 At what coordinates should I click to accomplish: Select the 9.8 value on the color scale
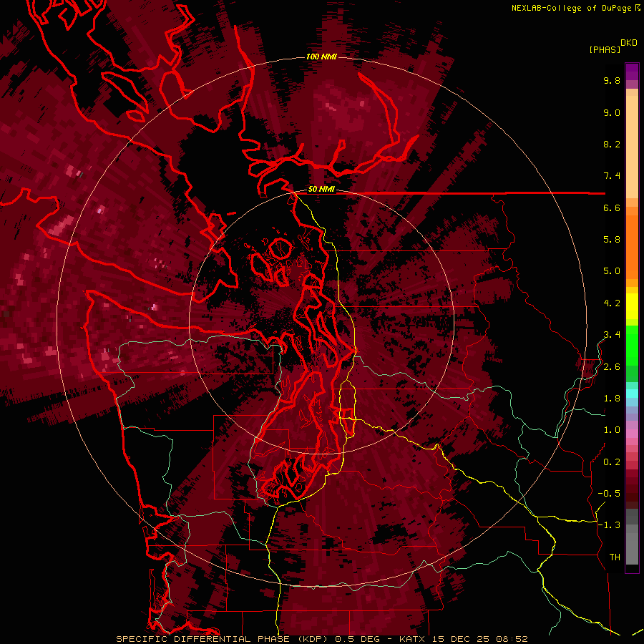[612, 80]
